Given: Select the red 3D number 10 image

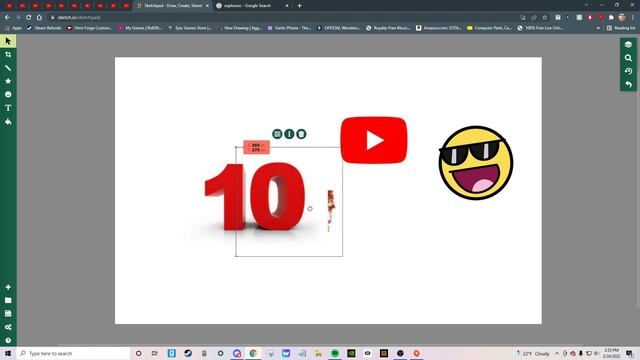Looking at the screenshot, I should click(255, 197).
